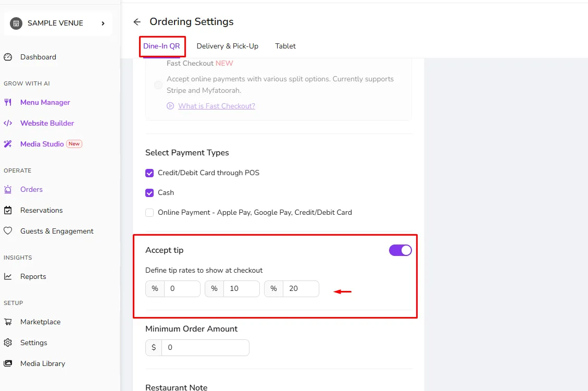This screenshot has height=391, width=588.
Task: Expand the SAMPLE VENUE selector chevron
Action: coord(103,23)
